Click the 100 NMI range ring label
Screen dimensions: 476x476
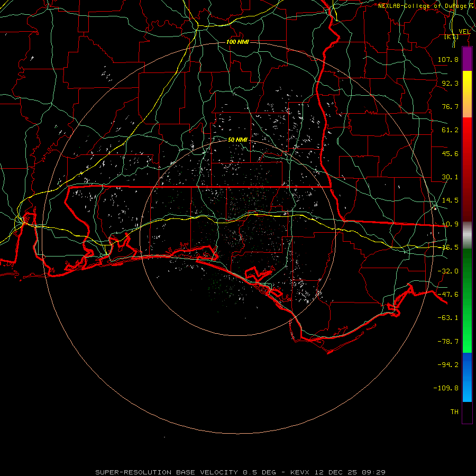237,42
